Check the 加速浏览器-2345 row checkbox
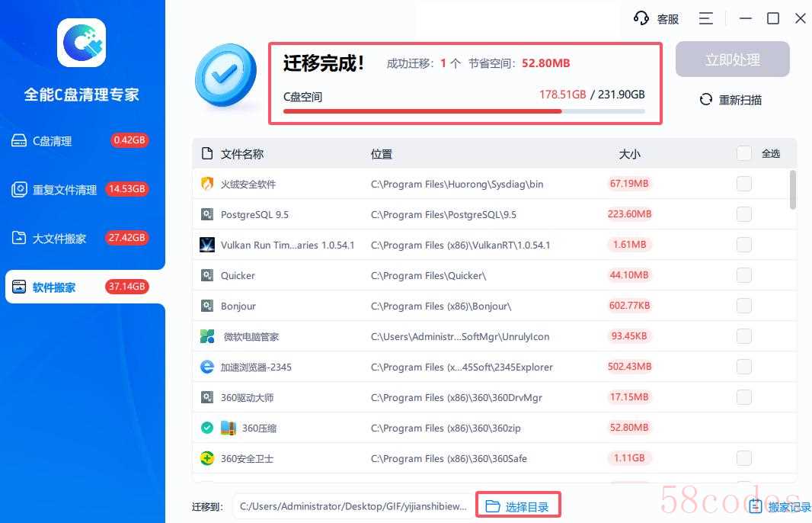The height and width of the screenshot is (523, 812). [744, 367]
